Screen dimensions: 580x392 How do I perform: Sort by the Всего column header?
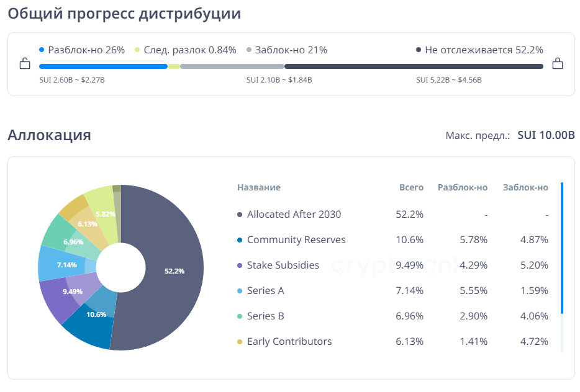coord(410,187)
